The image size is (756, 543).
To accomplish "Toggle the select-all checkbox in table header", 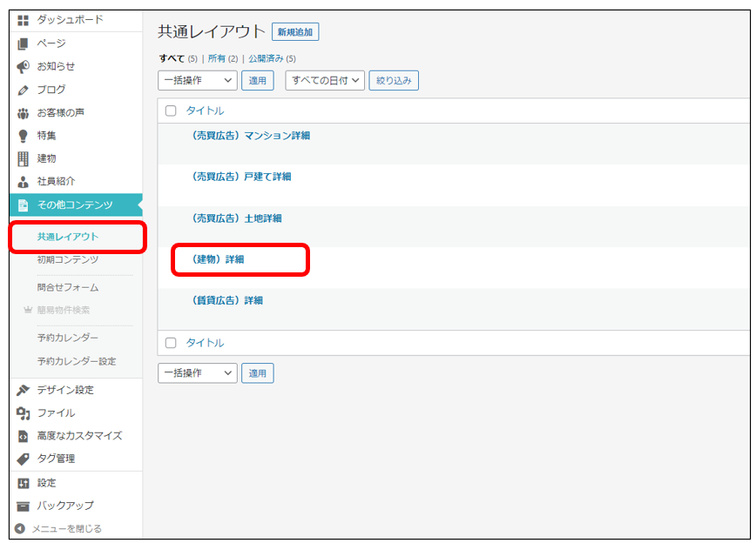I will (171, 111).
